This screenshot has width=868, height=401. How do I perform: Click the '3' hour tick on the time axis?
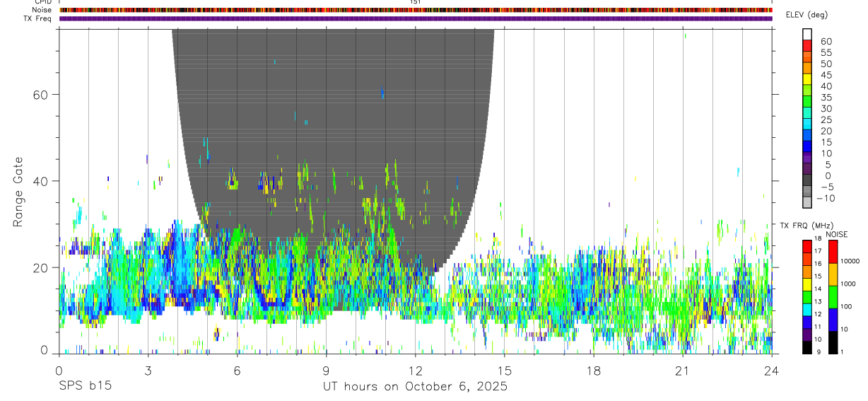(148, 370)
